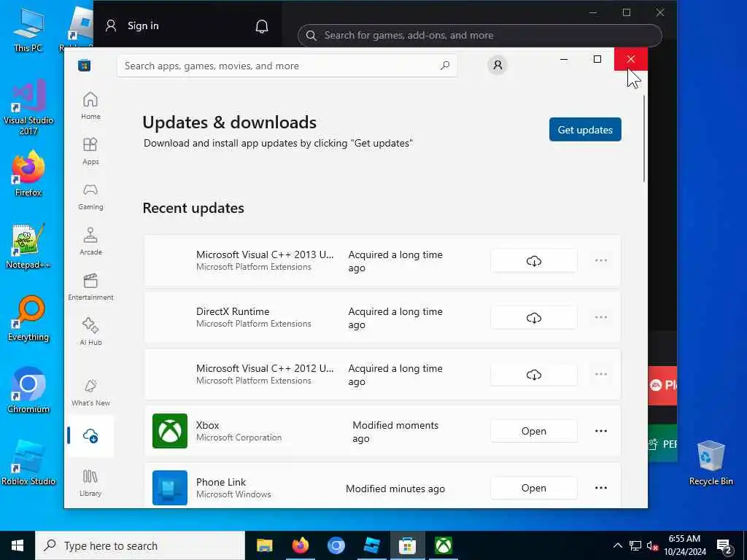The height and width of the screenshot is (560, 747).
Task: Click Microsoft Store taskbar icon
Action: tap(407, 545)
